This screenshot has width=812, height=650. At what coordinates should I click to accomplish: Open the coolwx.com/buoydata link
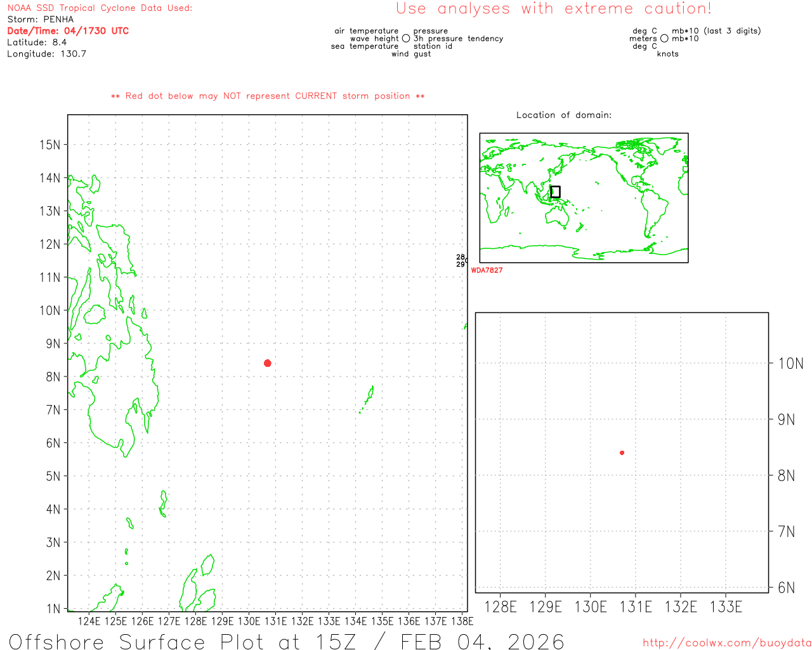click(726, 643)
